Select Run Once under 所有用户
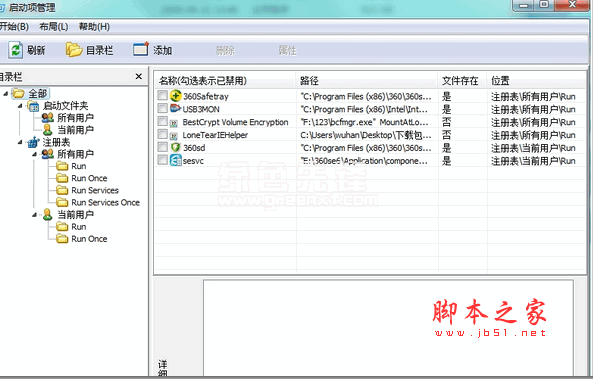 pos(89,178)
